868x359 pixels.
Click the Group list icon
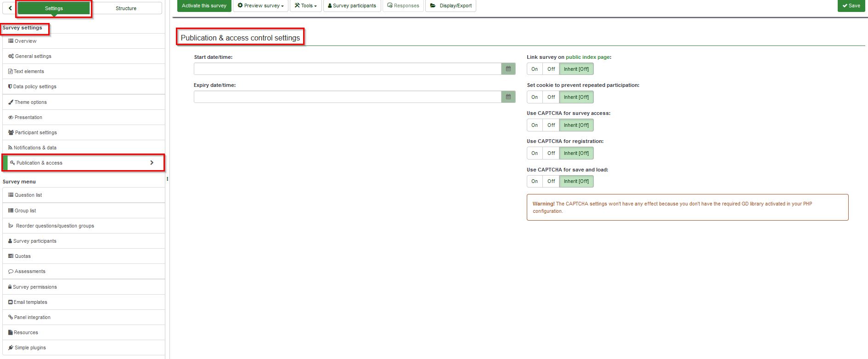pos(11,211)
